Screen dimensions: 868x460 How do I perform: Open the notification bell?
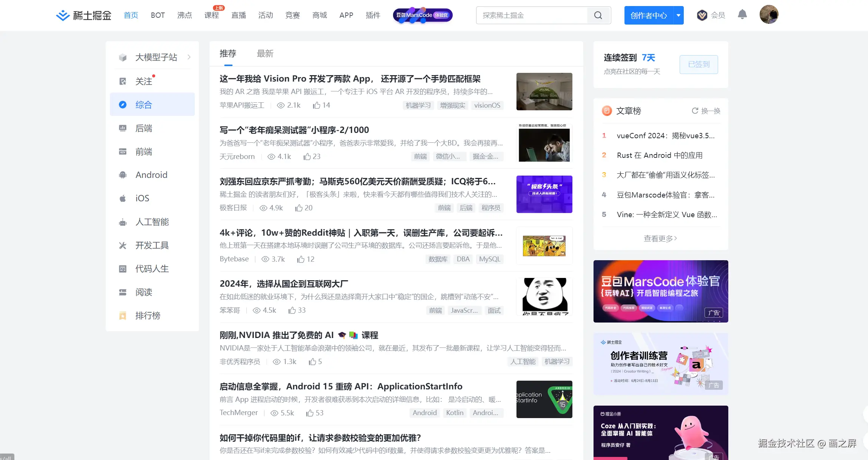pos(742,15)
